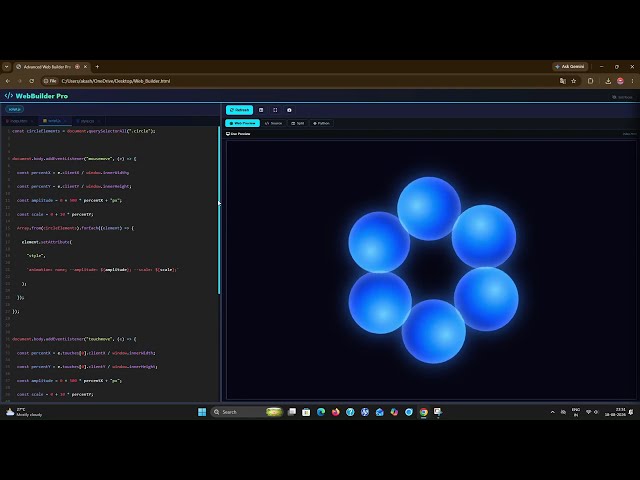Click the info icon in preview toolbar

pos(289,110)
